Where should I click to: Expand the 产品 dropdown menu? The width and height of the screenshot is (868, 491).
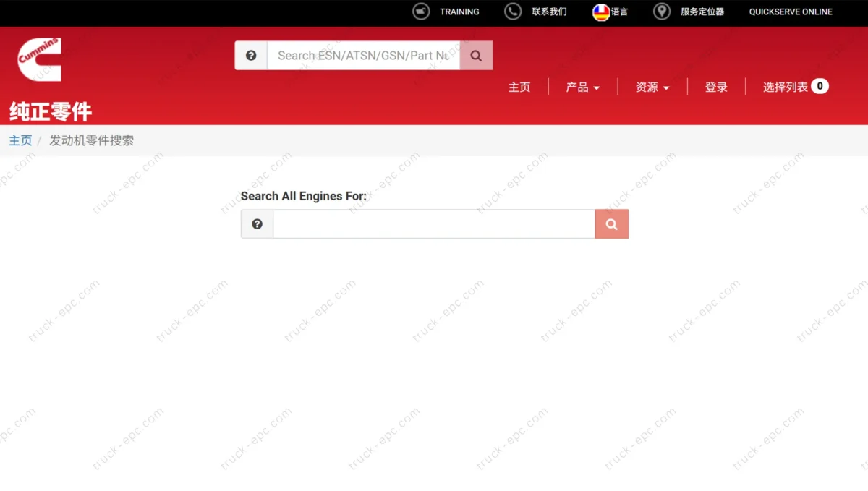tap(582, 87)
